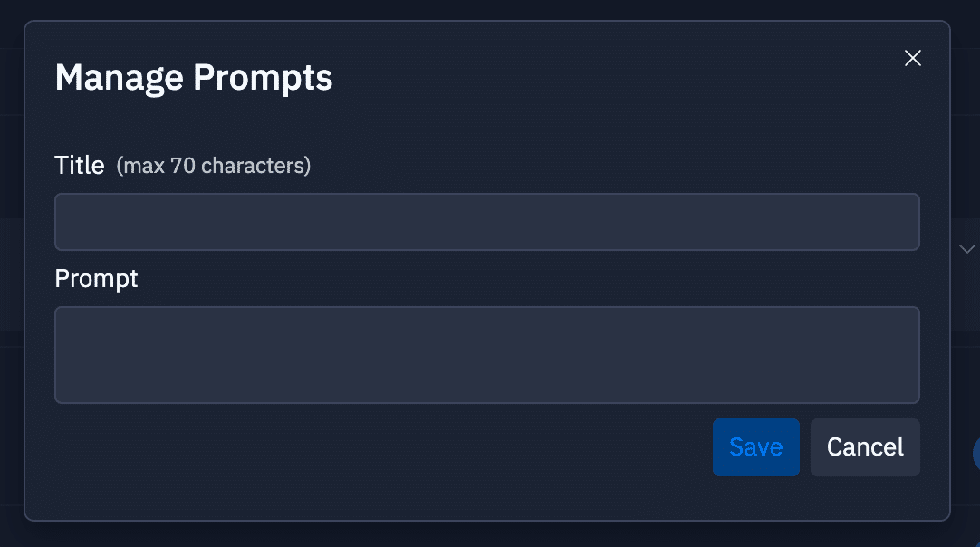Dismiss the dialog using the X icon
This screenshot has height=547, width=980.
tap(913, 58)
